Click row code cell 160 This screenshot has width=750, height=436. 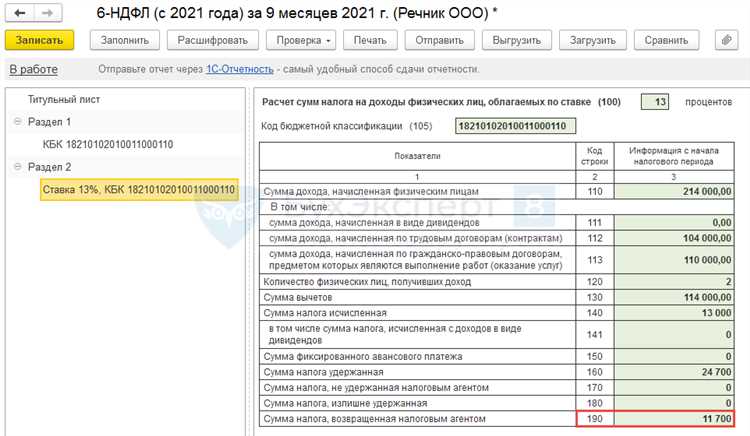tap(595, 372)
